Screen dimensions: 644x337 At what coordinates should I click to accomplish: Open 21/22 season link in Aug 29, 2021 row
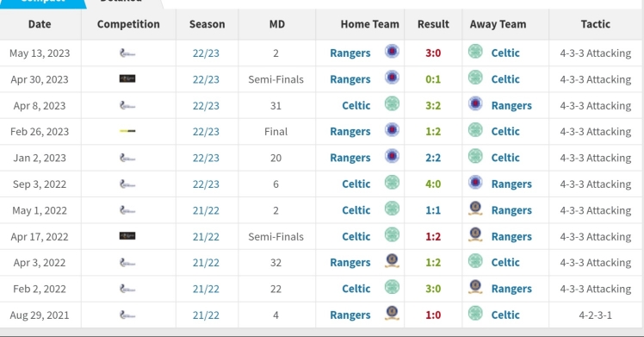point(206,315)
